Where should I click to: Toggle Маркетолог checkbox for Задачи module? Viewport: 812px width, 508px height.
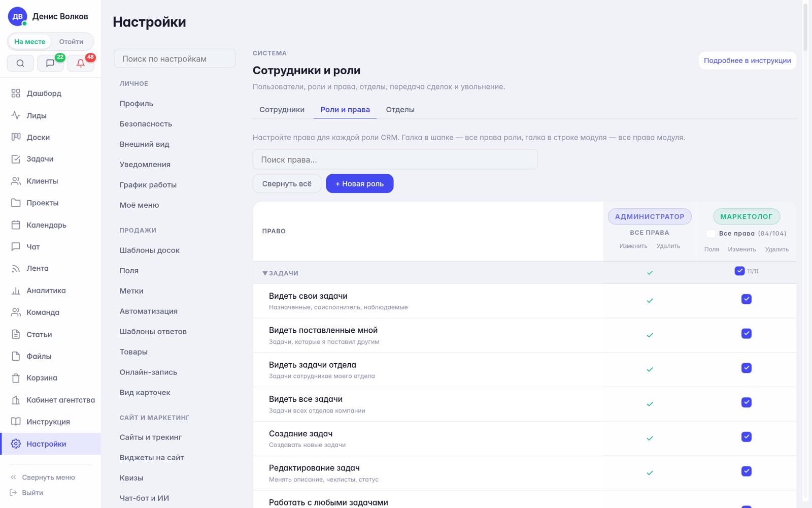click(x=739, y=271)
